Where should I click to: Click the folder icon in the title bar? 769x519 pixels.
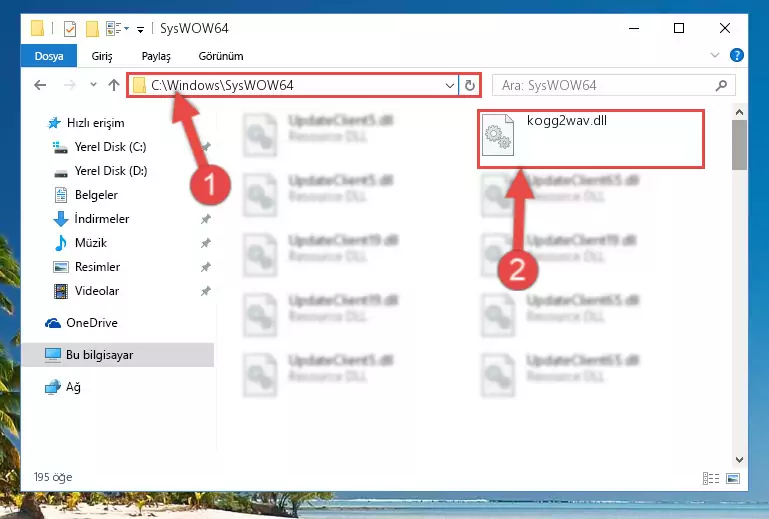tap(37, 28)
